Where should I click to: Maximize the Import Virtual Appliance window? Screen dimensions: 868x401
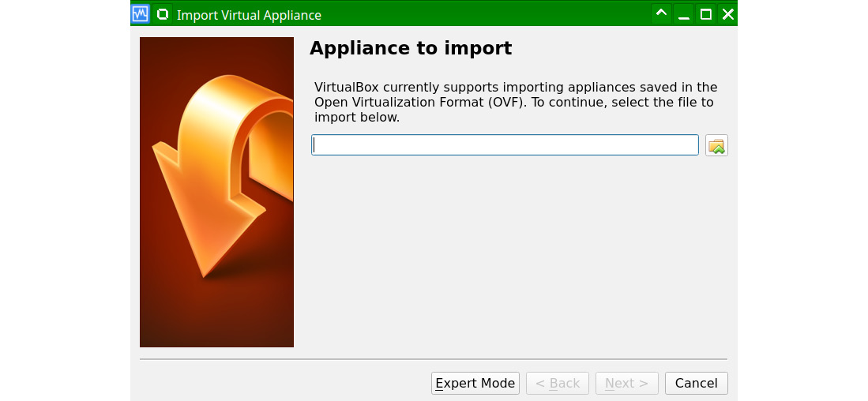706,14
